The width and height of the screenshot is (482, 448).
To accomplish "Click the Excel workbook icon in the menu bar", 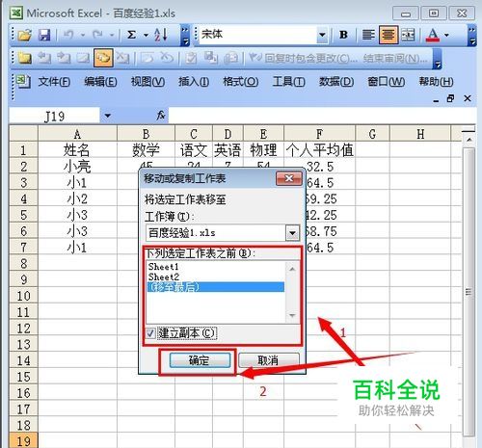I will (23, 82).
